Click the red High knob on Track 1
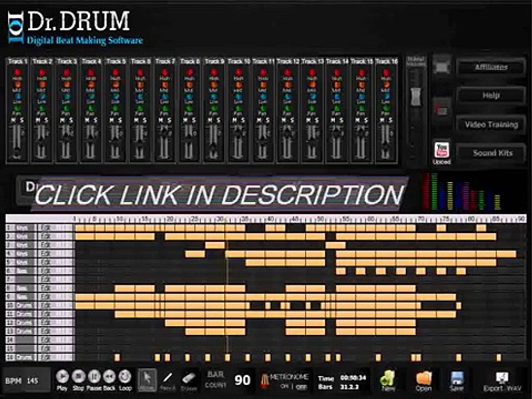The image size is (532, 399). (x=17, y=73)
